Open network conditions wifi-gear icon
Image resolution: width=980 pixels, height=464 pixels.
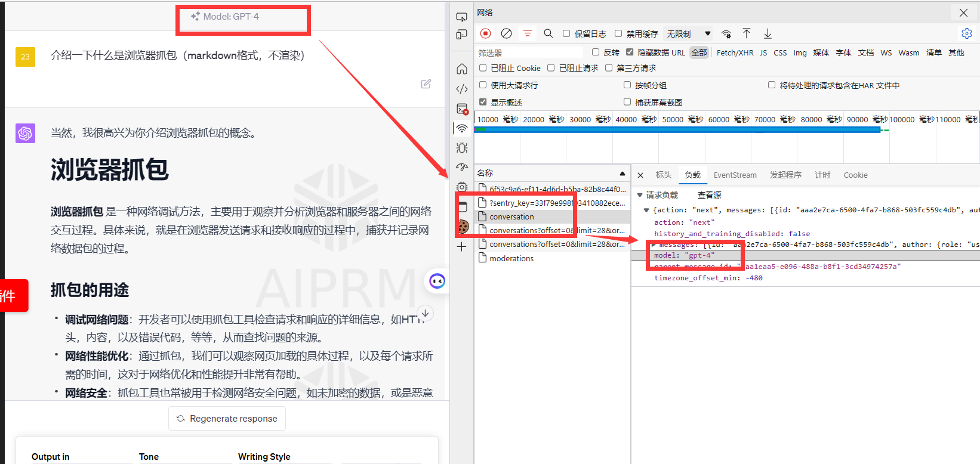pyautogui.click(x=726, y=34)
